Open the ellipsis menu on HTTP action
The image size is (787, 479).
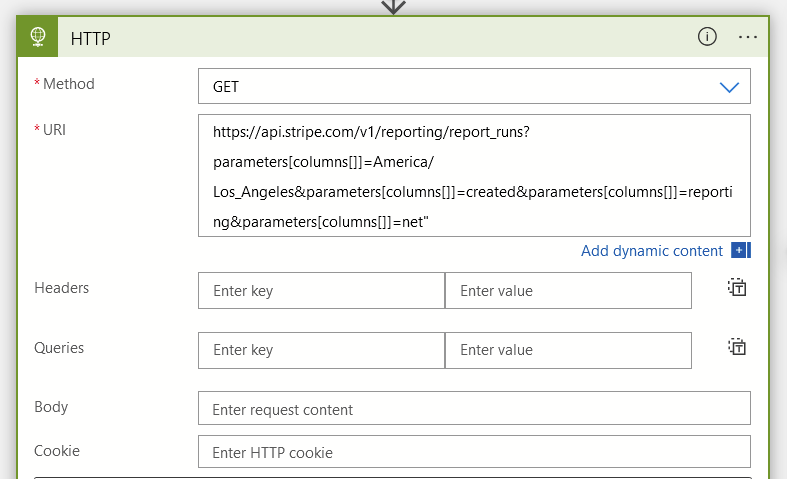coord(747,37)
